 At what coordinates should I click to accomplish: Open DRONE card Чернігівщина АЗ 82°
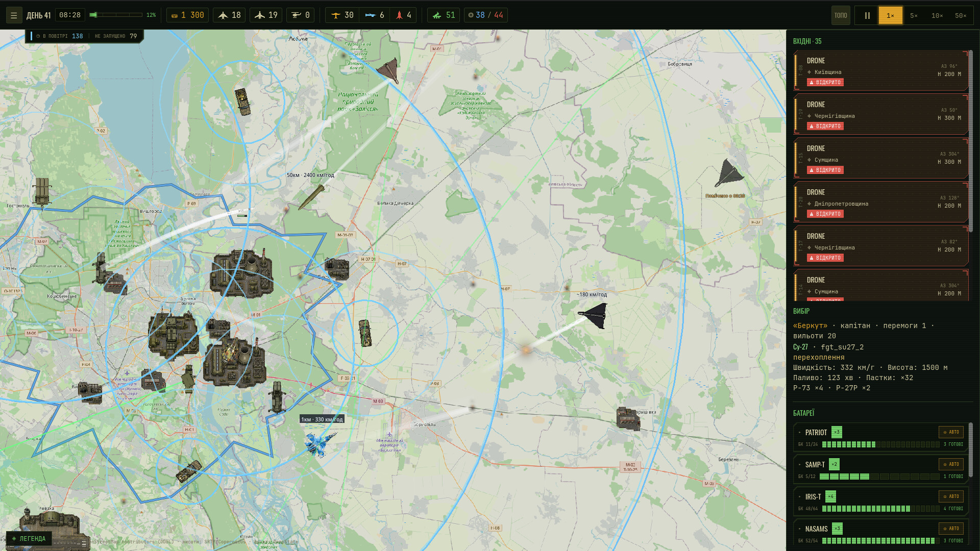[x=880, y=246]
